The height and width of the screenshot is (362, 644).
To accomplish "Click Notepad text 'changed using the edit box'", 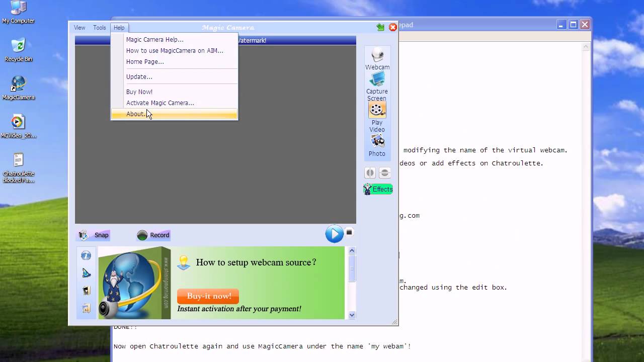I will click(453, 288).
